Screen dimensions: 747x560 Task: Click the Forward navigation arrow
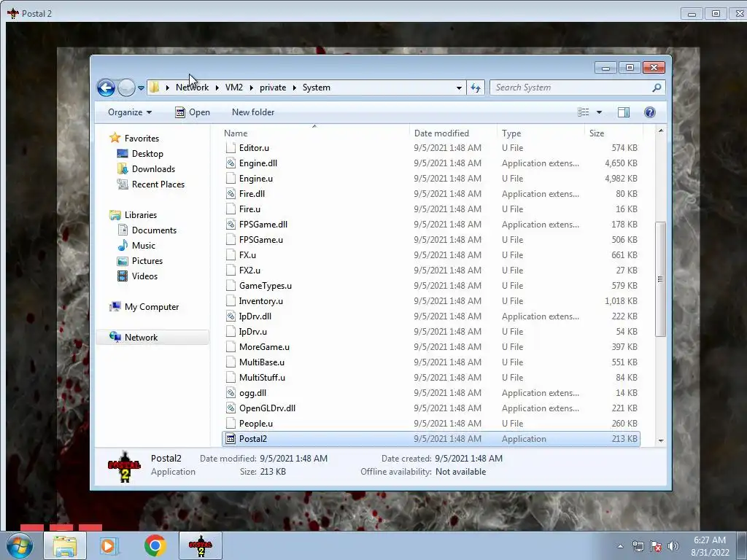click(126, 87)
